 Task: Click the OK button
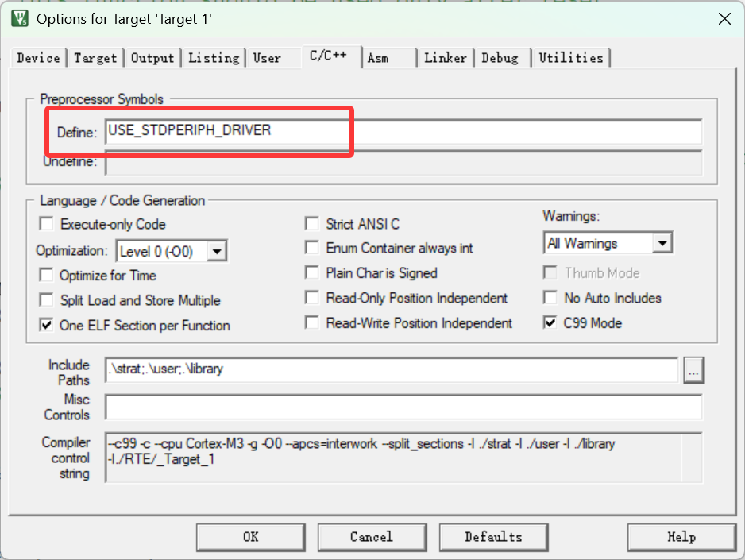251,537
